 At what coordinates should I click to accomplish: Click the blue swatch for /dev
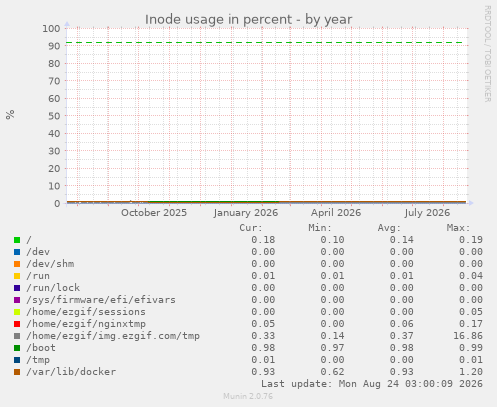pos(17,252)
